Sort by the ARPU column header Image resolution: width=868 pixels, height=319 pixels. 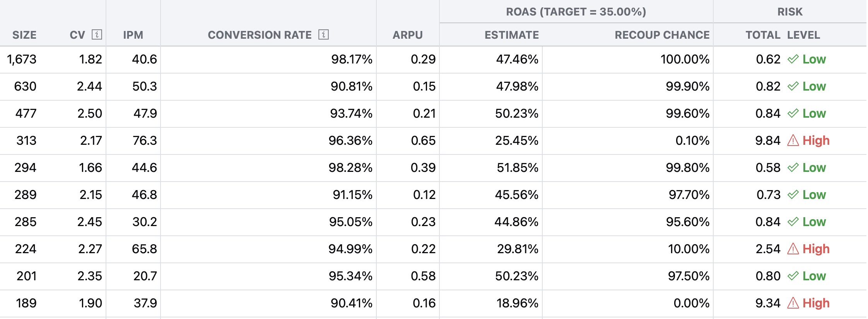[407, 34]
